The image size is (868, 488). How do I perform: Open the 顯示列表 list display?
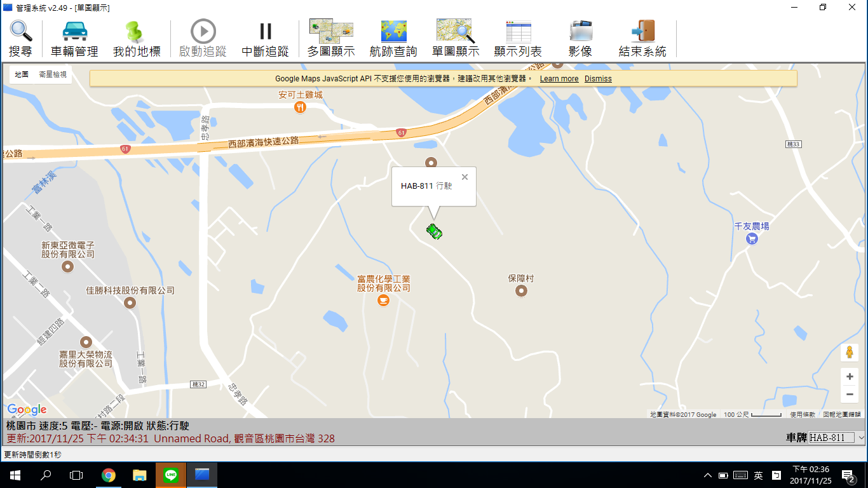(518, 39)
